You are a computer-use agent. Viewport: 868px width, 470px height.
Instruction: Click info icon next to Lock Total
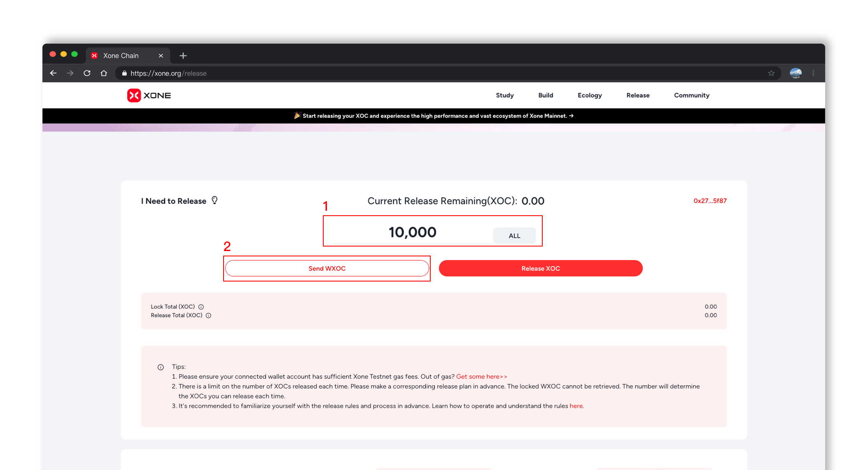[x=201, y=307]
